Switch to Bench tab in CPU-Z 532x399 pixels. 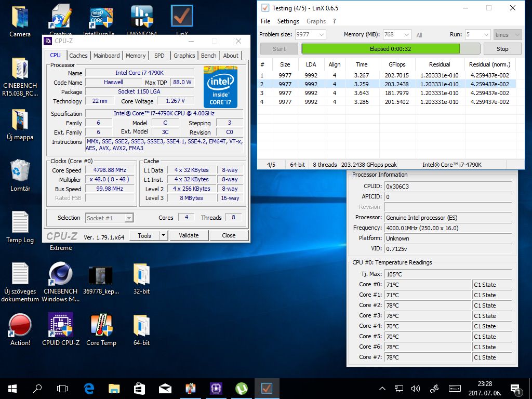pos(209,56)
